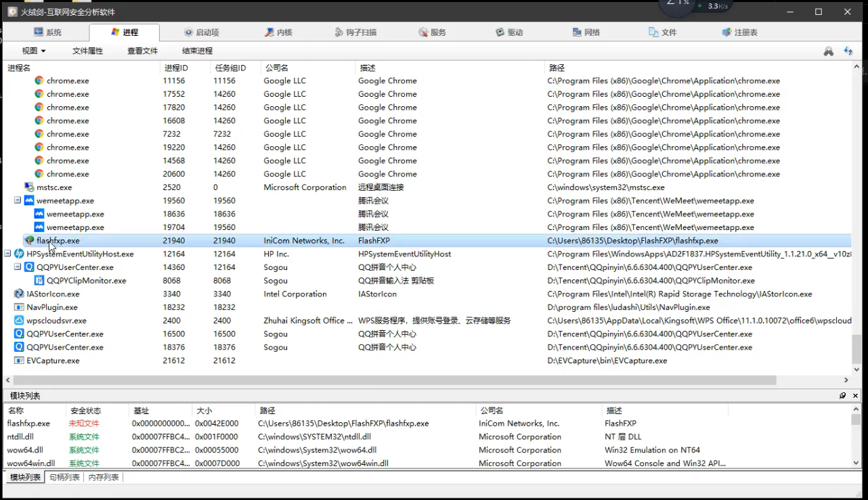Switch to the 内存列表 bottom tab
Viewport: 868px width, 500px height.
pos(104,478)
